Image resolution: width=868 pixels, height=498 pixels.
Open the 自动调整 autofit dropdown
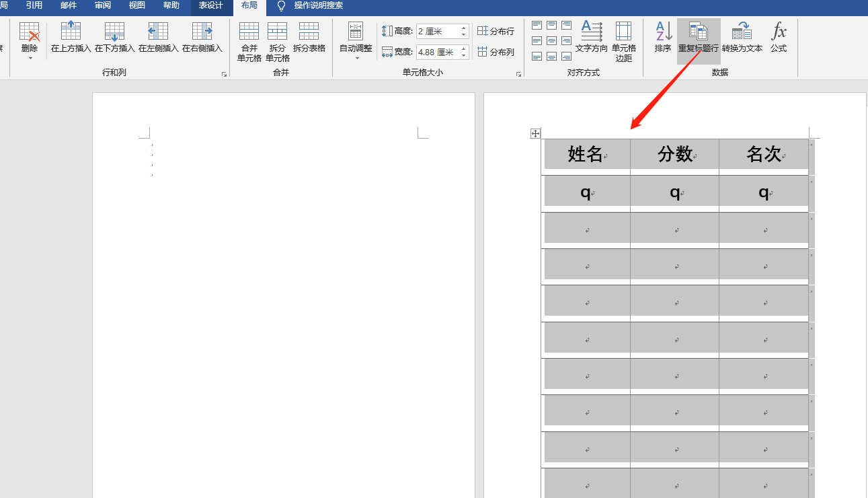[x=356, y=40]
